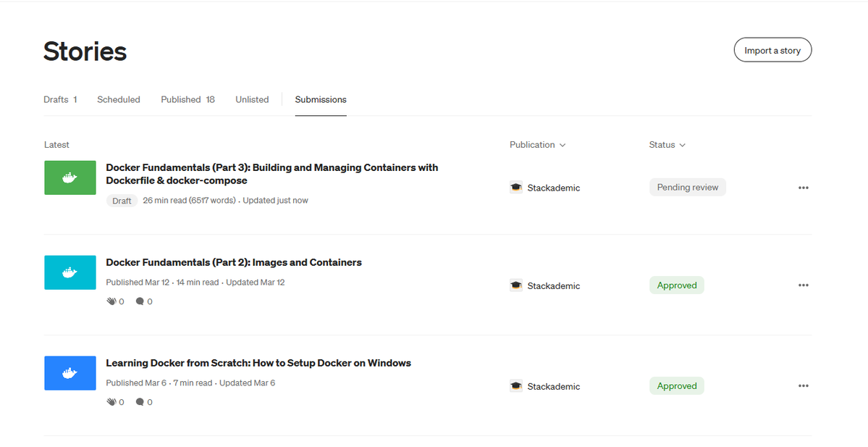868x447 pixels.
Task: Open Learning Docker from Scratch story title
Action: point(258,364)
